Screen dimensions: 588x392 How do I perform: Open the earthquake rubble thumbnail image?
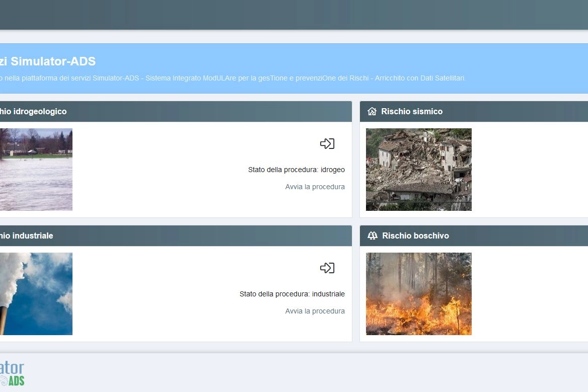click(x=418, y=170)
